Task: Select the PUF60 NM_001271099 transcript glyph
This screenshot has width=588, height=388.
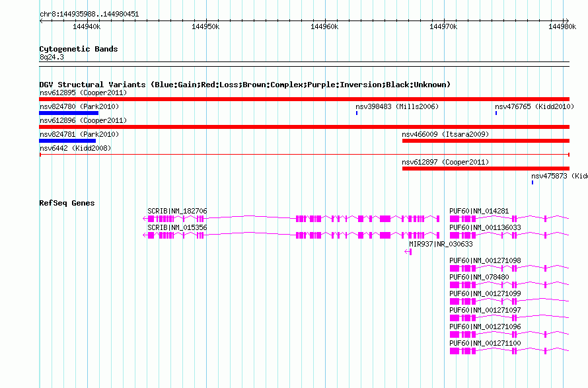Action: pyautogui.click(x=509, y=301)
